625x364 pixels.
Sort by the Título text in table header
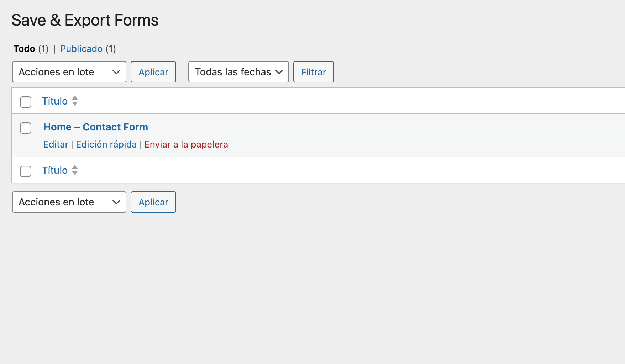click(x=55, y=101)
